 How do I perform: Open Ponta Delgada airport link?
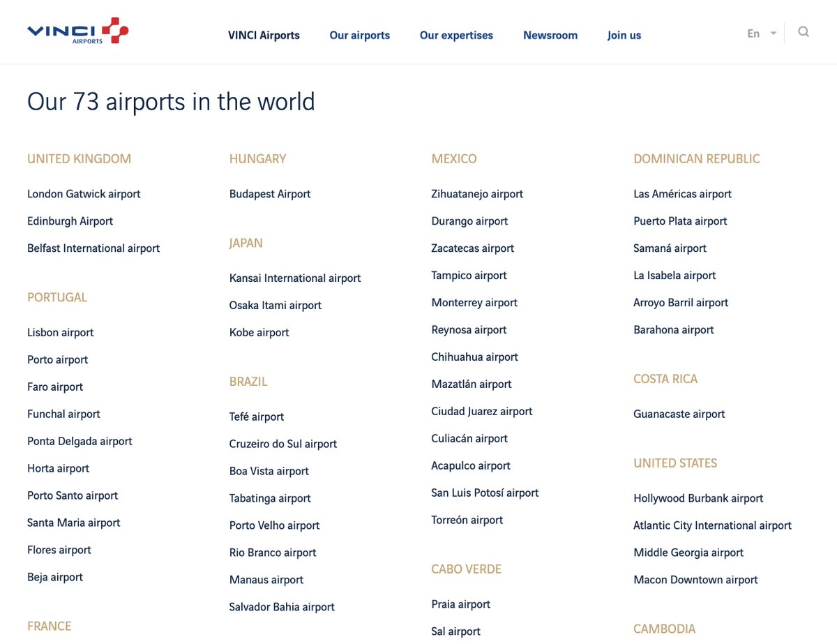coord(80,442)
